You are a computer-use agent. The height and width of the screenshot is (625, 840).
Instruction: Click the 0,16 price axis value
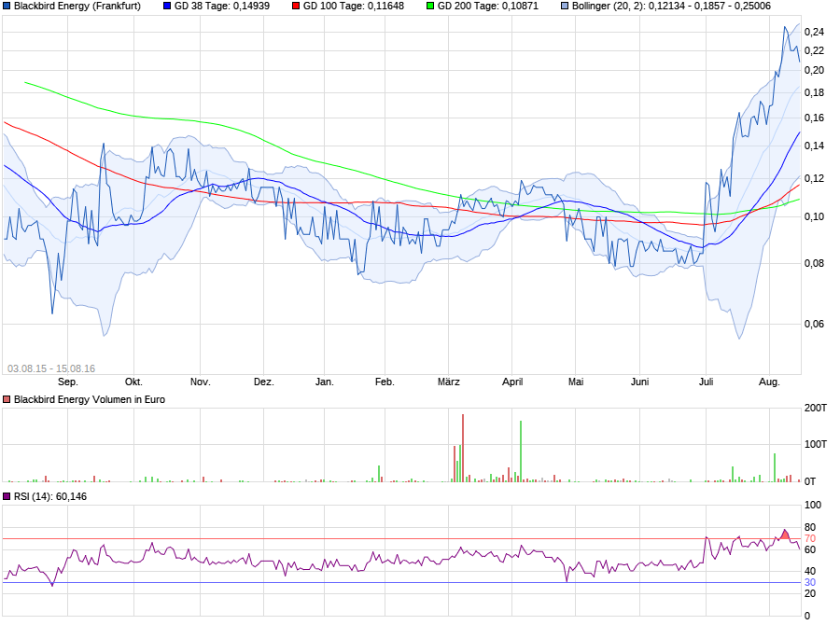click(x=814, y=118)
